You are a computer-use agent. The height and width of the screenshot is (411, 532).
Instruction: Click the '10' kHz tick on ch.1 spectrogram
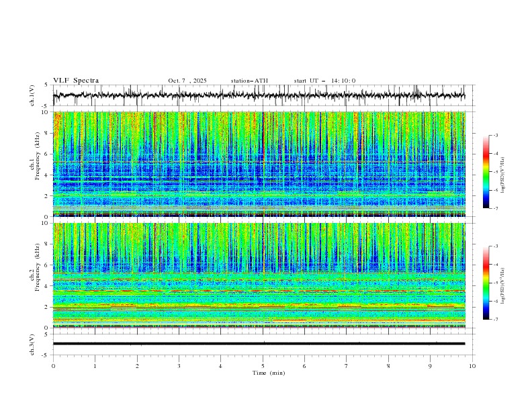(x=45, y=112)
